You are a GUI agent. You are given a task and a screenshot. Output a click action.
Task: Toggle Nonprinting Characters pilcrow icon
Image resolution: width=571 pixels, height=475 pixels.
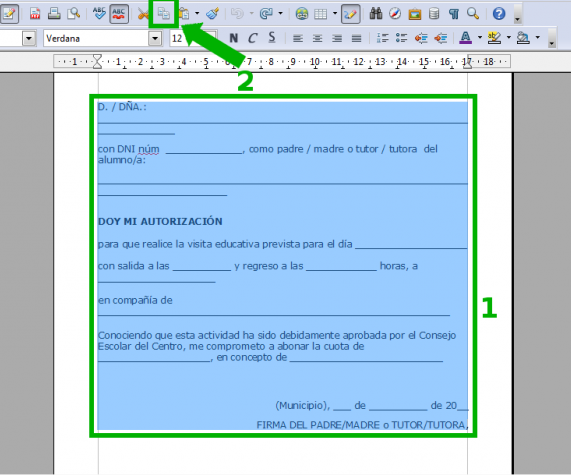(453, 14)
